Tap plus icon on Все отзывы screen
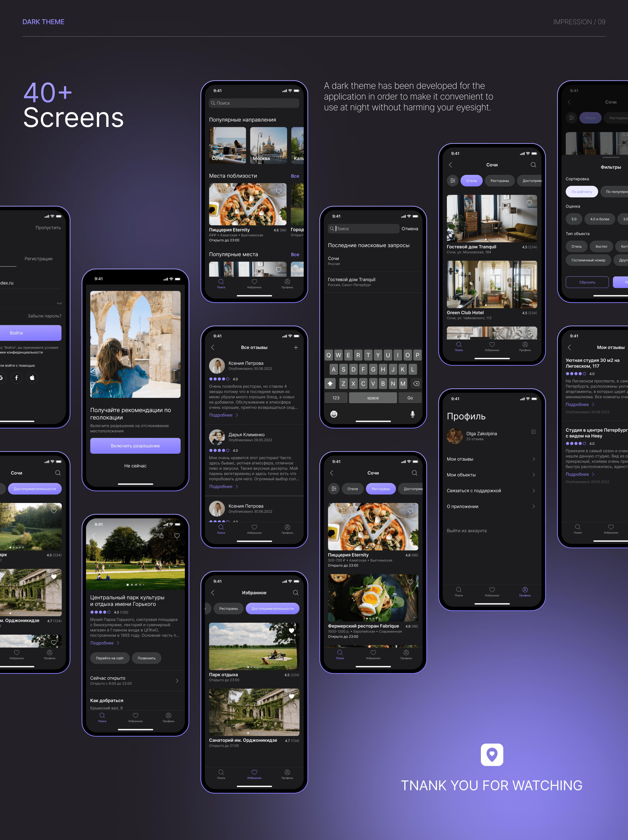The image size is (628, 840). coord(296,348)
